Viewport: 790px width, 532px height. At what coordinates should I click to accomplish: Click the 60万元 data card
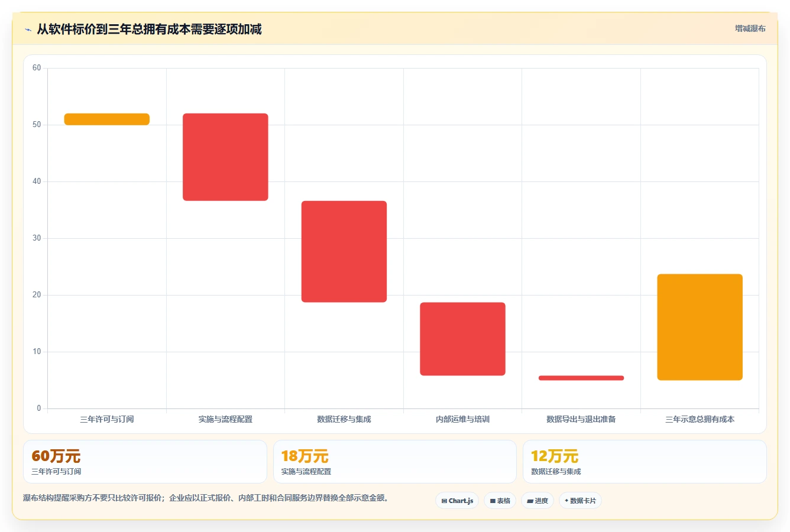pos(145,462)
